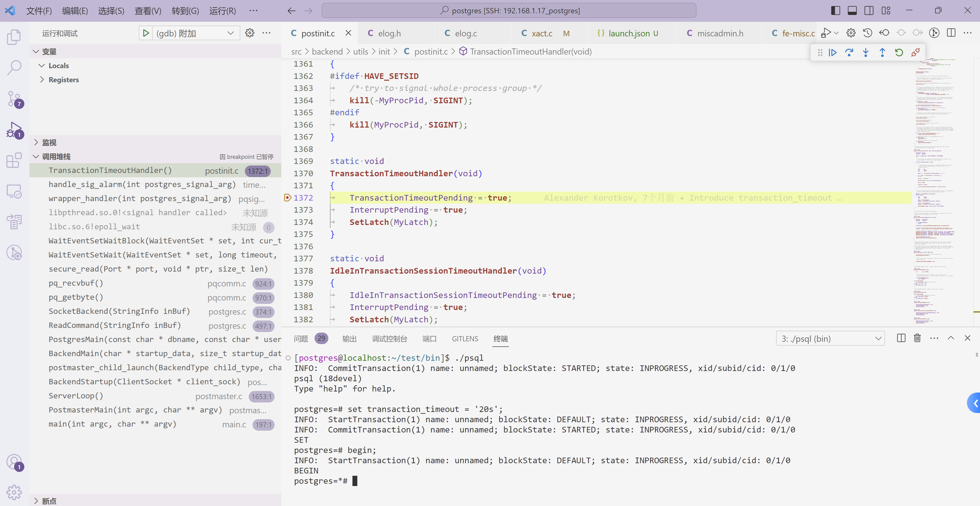Image resolution: width=980 pixels, height=506 pixels.
Task: Click the debug Continue button
Action: coord(832,53)
